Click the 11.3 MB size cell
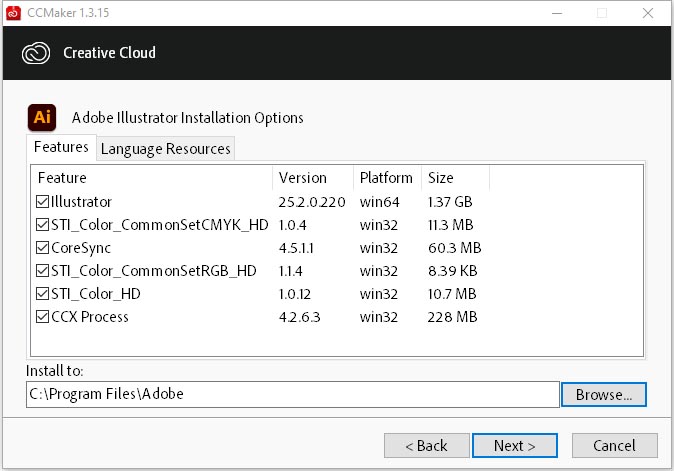This screenshot has width=674, height=471. 450,225
